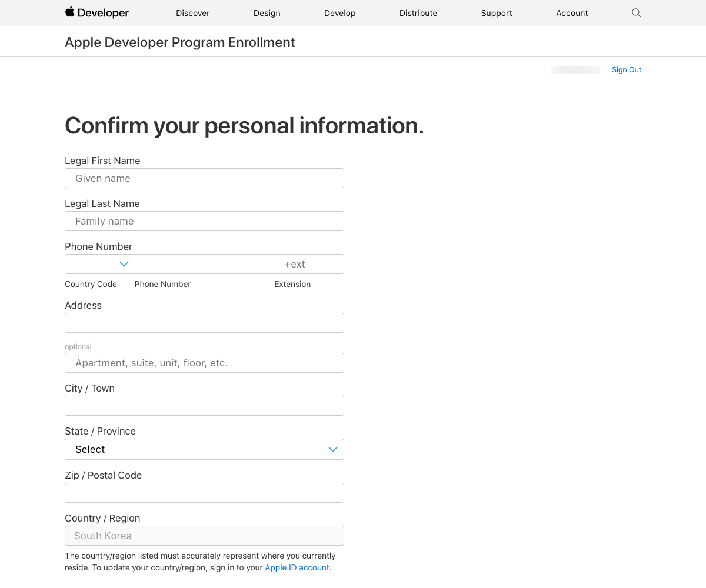Screen dimensions: 706x588
Task: Open the State / Province Select dropdown
Action: [x=204, y=449]
